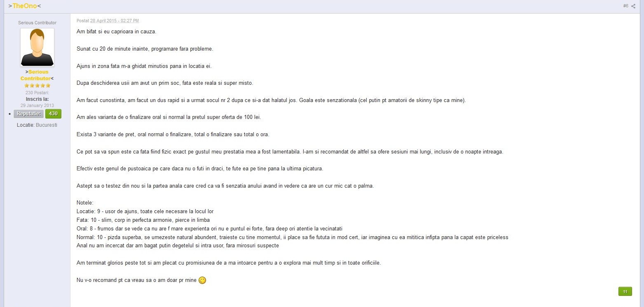Click the bullet marker beside Reputatie
Viewport: 644px width, 307px height.
point(10,114)
